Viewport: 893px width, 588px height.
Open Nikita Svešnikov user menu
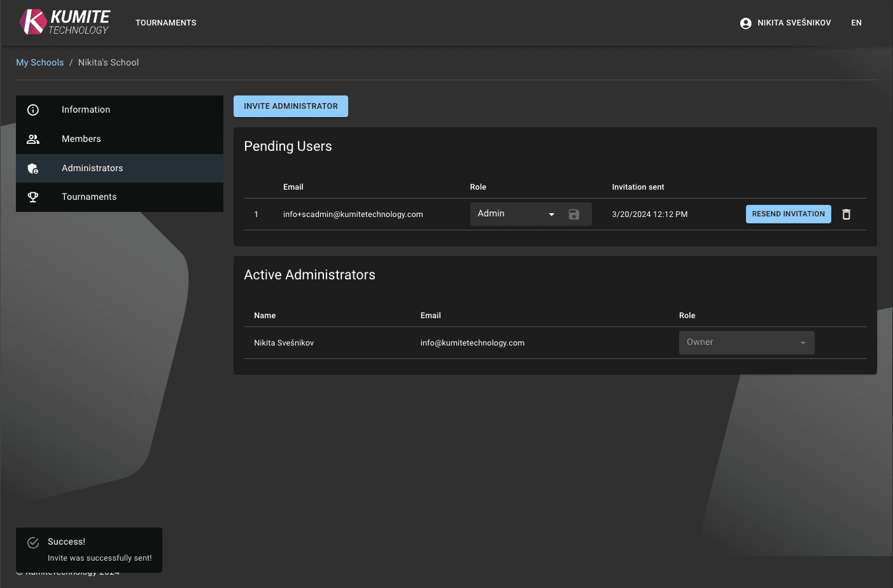click(794, 23)
